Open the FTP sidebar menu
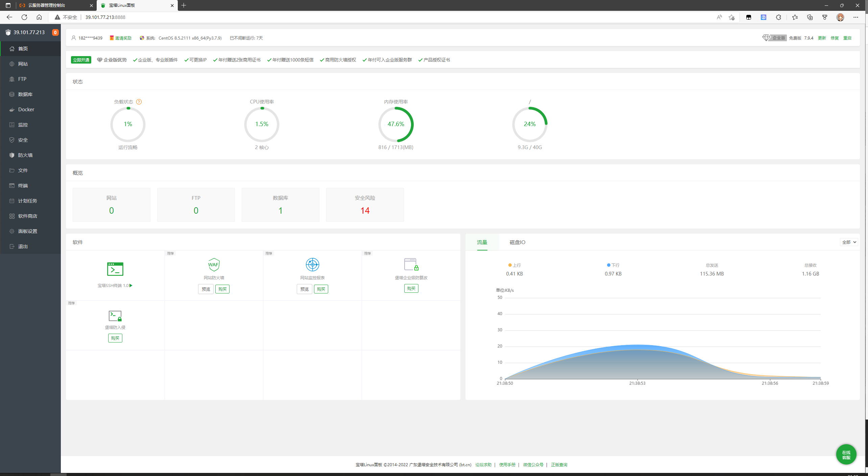The width and height of the screenshot is (868, 476). pos(30,79)
